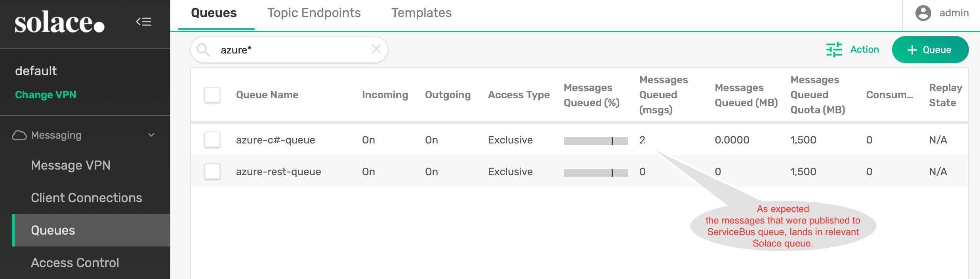
Task: Click the Messaging cloud icon
Action: pos(19,136)
